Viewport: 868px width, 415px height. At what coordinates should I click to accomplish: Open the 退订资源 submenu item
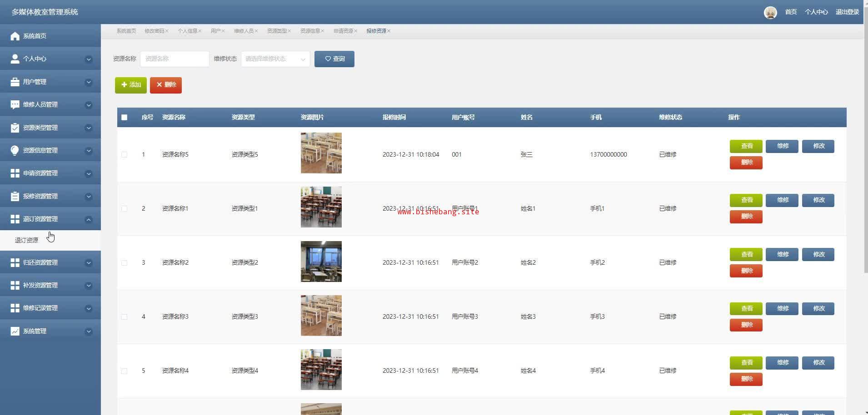click(26, 240)
